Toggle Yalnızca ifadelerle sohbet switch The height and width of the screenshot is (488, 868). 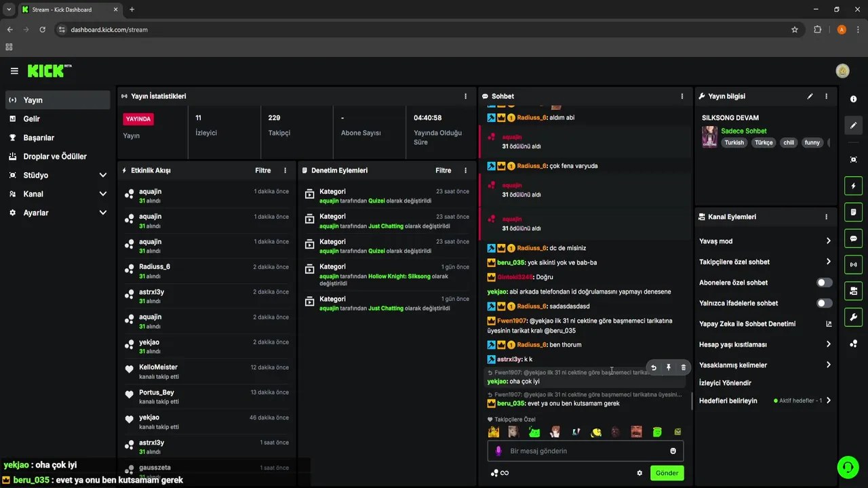tap(824, 303)
